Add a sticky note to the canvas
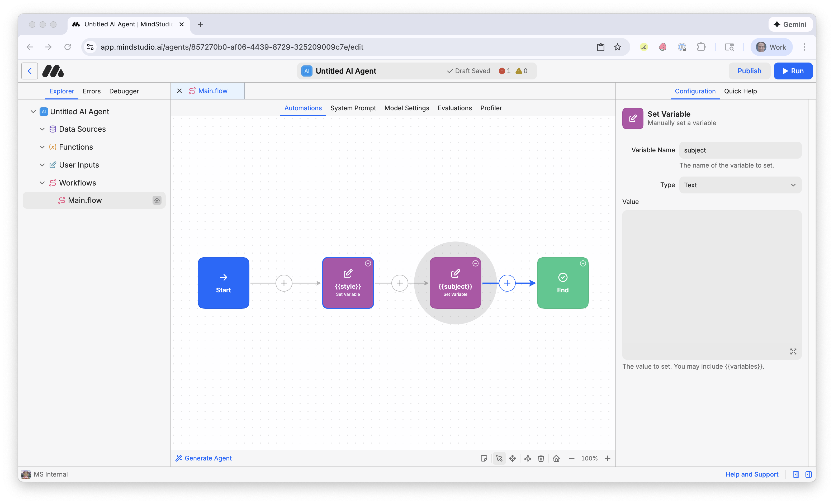The width and height of the screenshot is (834, 504). [484, 458]
